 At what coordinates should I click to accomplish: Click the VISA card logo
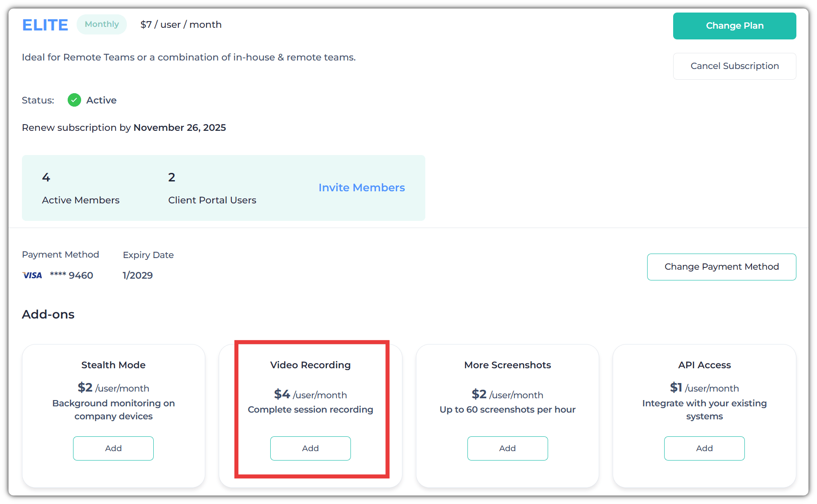32,275
